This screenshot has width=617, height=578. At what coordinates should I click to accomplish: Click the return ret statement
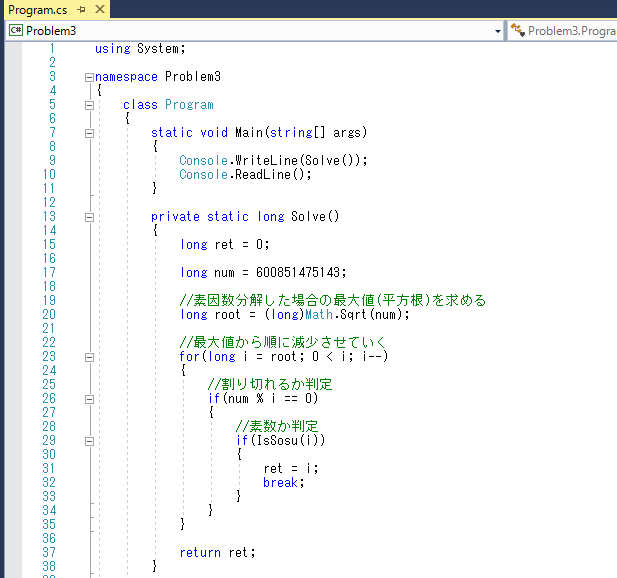click(217, 552)
